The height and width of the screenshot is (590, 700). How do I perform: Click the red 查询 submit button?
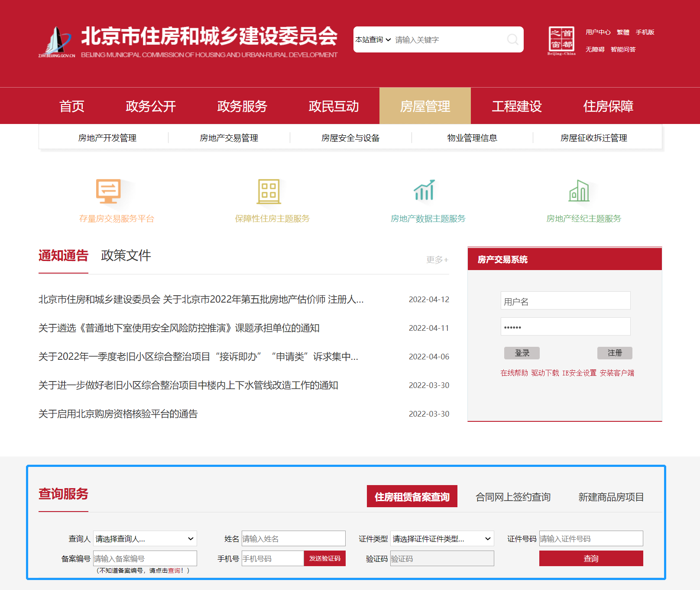click(591, 558)
